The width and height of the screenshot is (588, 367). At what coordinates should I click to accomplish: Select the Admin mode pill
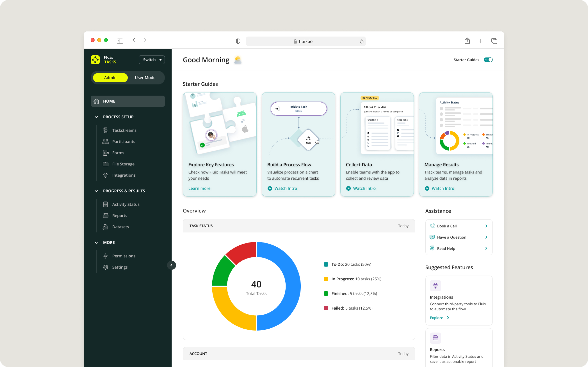pyautogui.click(x=110, y=78)
